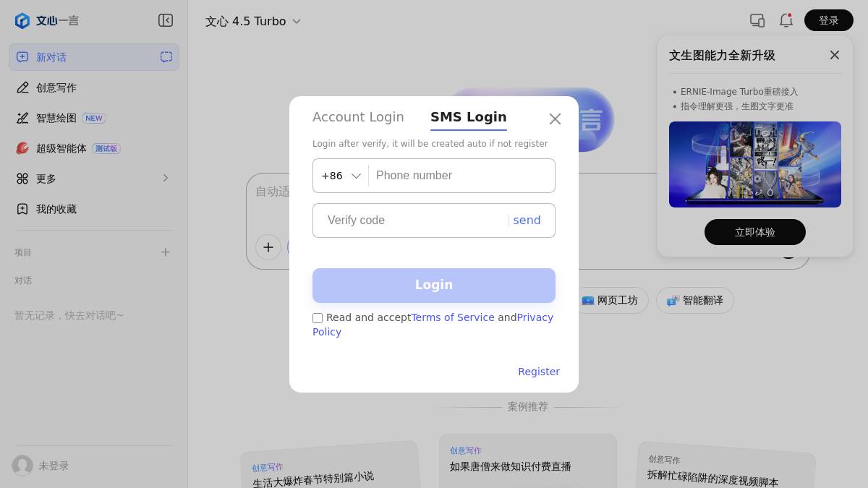Image resolution: width=868 pixels, height=488 pixels.
Task: Click the 创意写作 pen icon
Action: click(x=22, y=87)
